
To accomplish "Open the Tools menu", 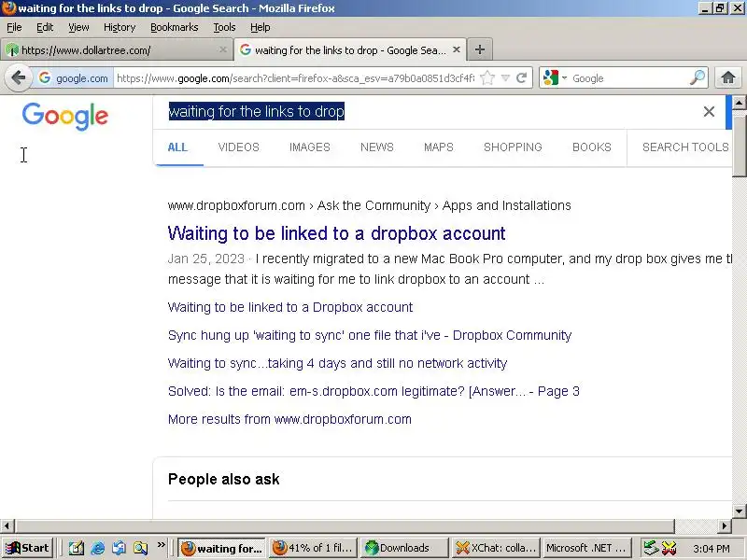I will (224, 27).
